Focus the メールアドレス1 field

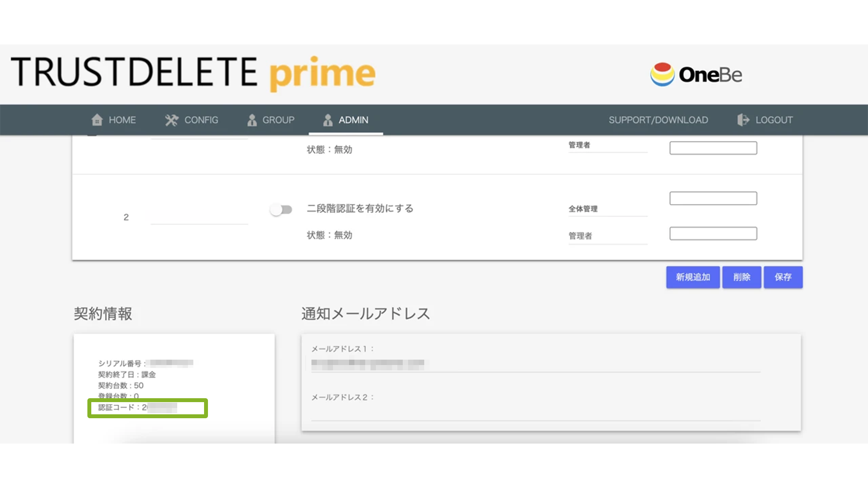[535, 364]
